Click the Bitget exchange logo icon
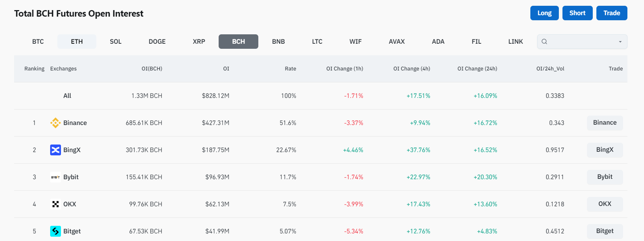The image size is (644, 241). pyautogui.click(x=56, y=231)
